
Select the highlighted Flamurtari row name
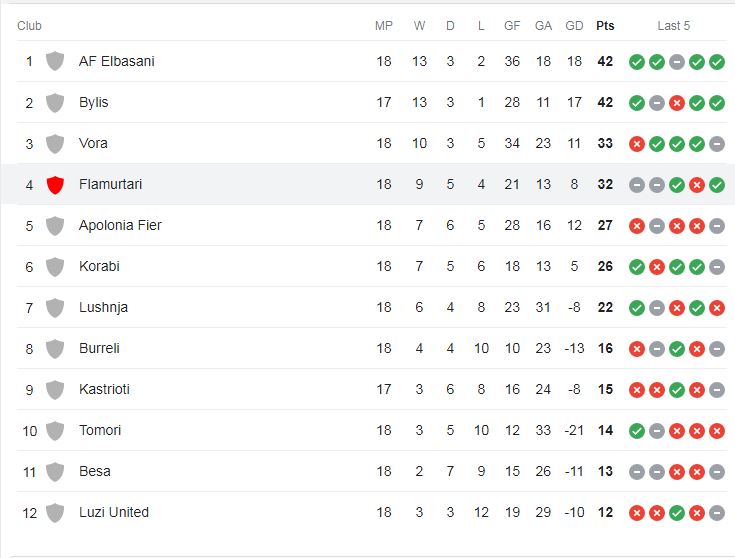(x=111, y=184)
